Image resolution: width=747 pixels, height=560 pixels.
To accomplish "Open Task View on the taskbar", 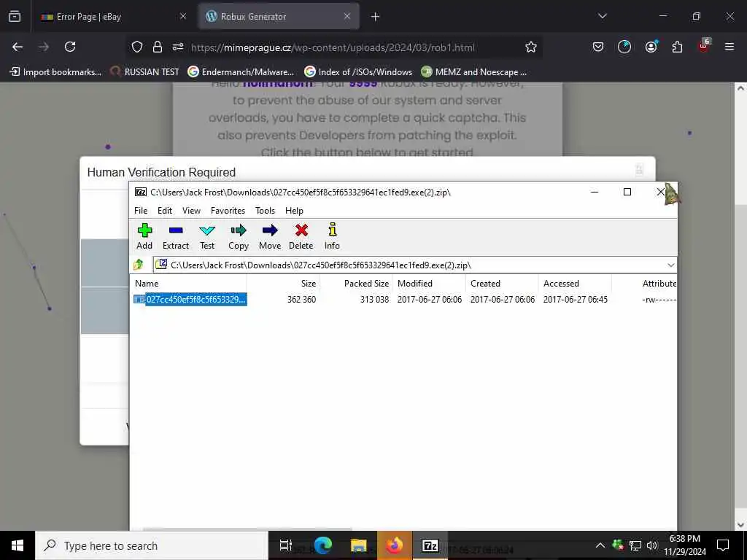I will pos(285,545).
